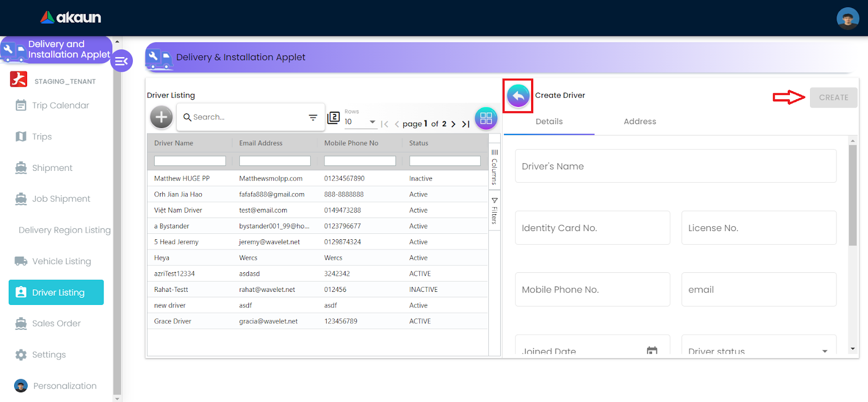Viewport: 868px width, 402px height.
Task: Open the user profile avatar in header
Action: pos(847,18)
